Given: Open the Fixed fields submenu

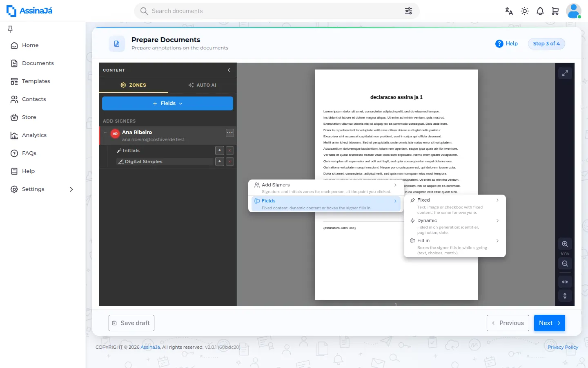Looking at the screenshot, I should tap(454, 206).
